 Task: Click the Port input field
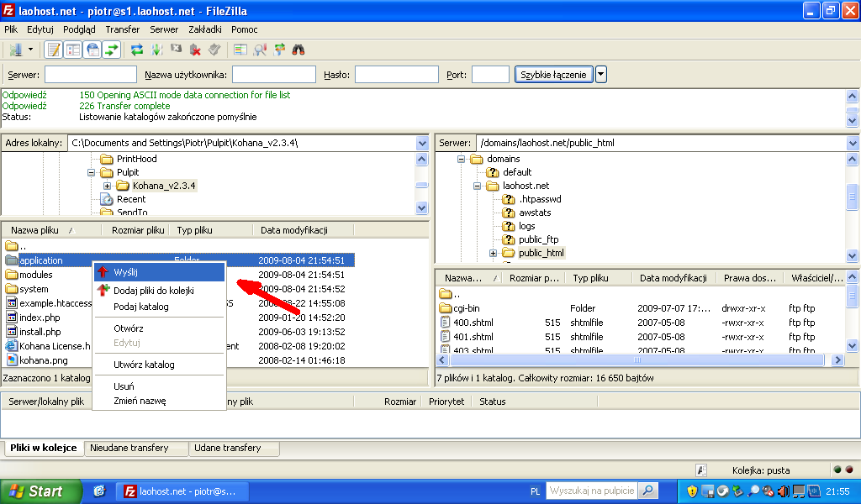[490, 75]
